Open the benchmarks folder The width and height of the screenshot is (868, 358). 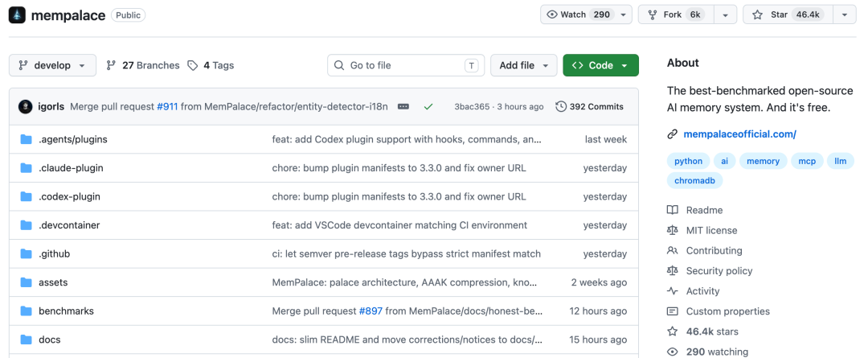point(66,311)
